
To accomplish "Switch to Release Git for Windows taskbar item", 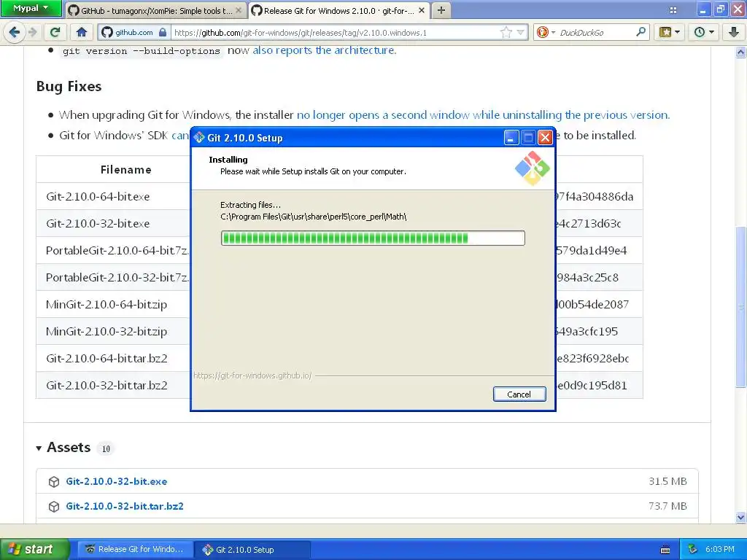I will point(135,549).
